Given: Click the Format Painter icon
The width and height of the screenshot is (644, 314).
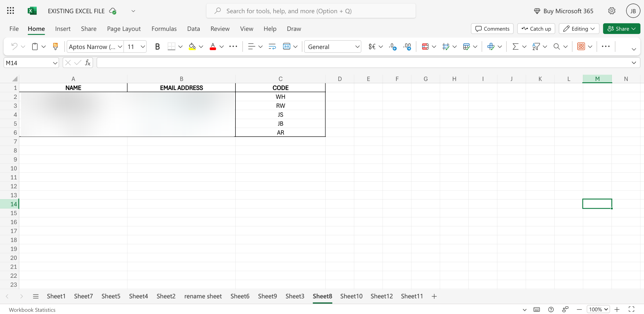Looking at the screenshot, I should pyautogui.click(x=55, y=47).
